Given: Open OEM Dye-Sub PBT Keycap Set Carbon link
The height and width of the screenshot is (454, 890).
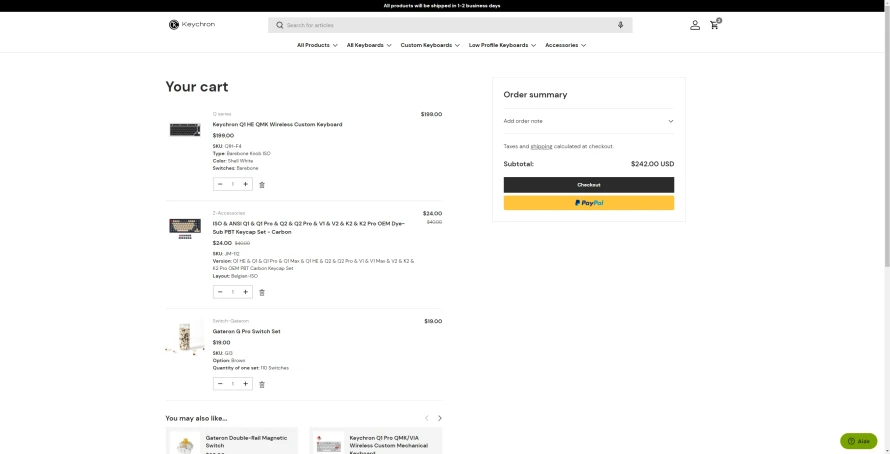Looking at the screenshot, I should point(309,228).
